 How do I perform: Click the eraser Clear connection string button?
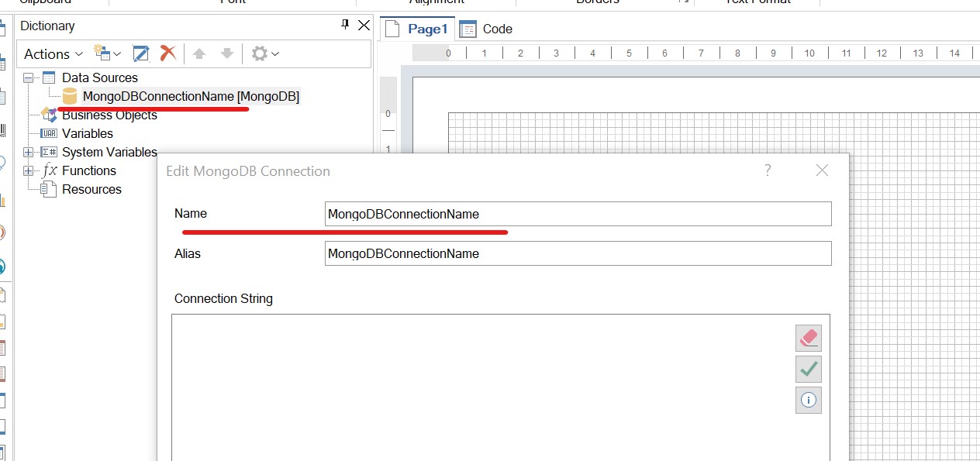pos(809,338)
